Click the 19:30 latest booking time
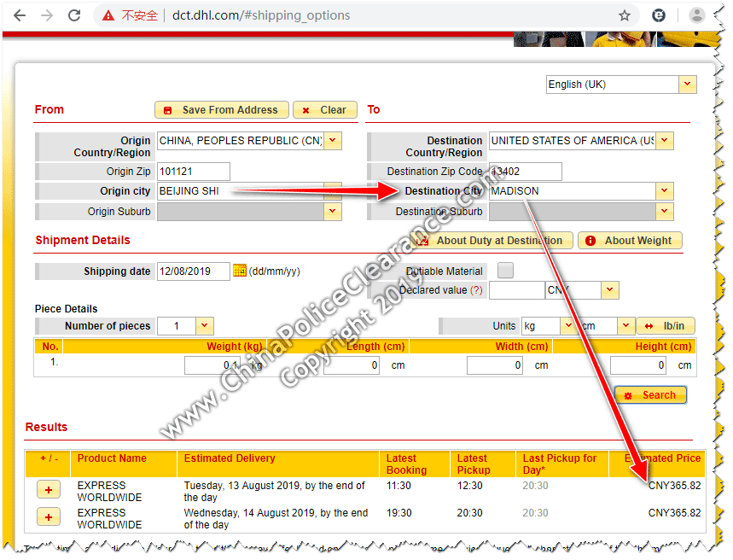This screenshot has height=560, width=733. 398,513
